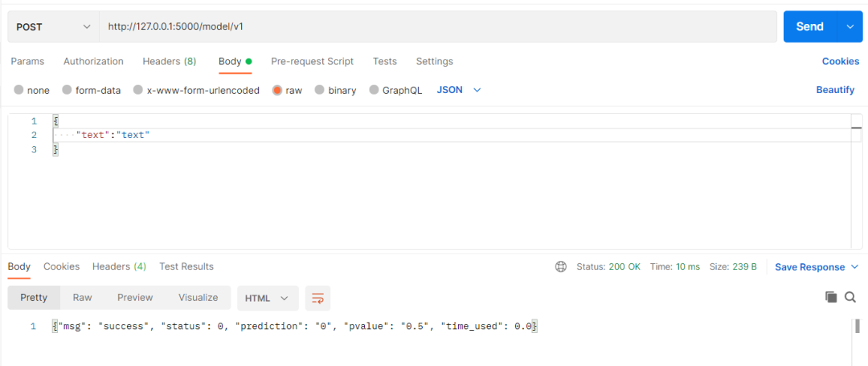This screenshot has width=868, height=366.
Task: Open the request Headers (8) tab
Action: click(169, 62)
